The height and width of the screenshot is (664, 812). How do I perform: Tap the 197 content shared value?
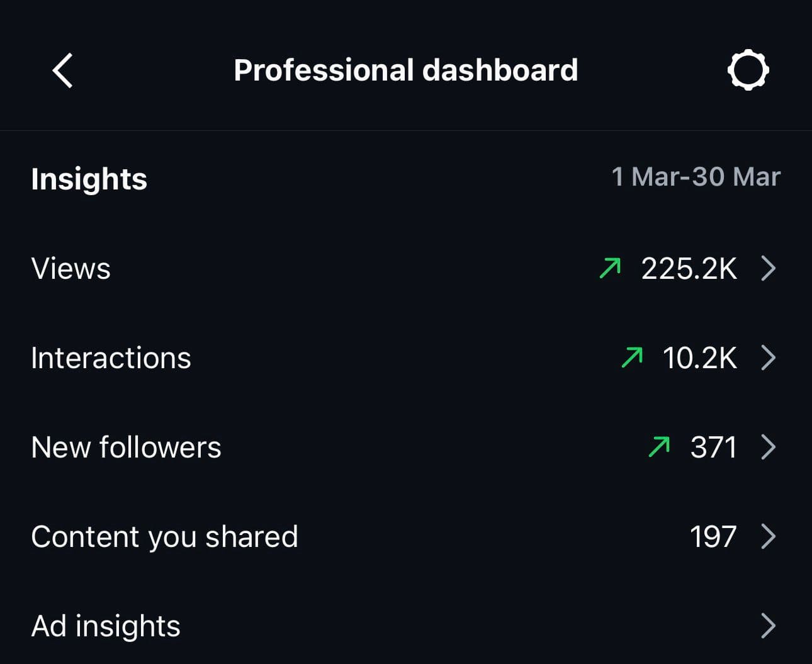point(713,537)
